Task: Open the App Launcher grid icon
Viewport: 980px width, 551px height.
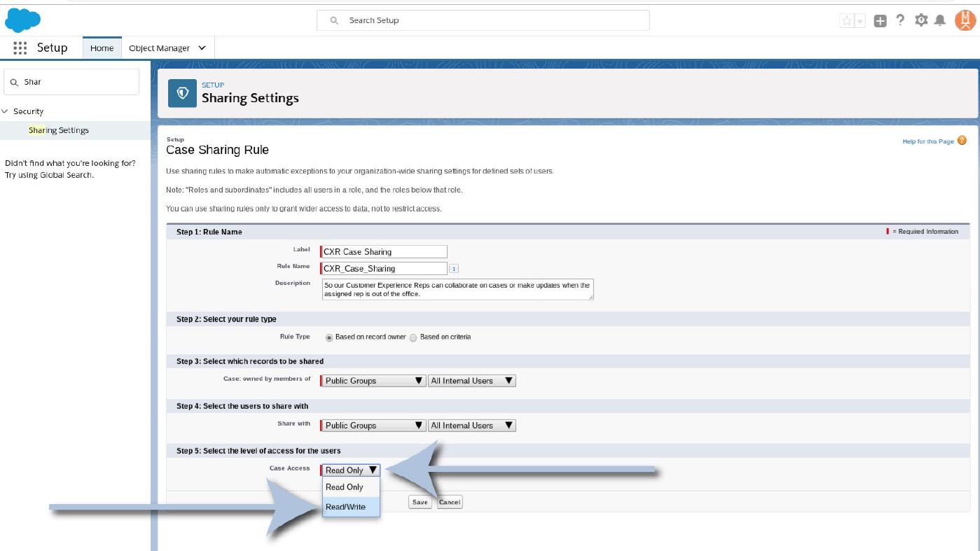Action: point(20,48)
